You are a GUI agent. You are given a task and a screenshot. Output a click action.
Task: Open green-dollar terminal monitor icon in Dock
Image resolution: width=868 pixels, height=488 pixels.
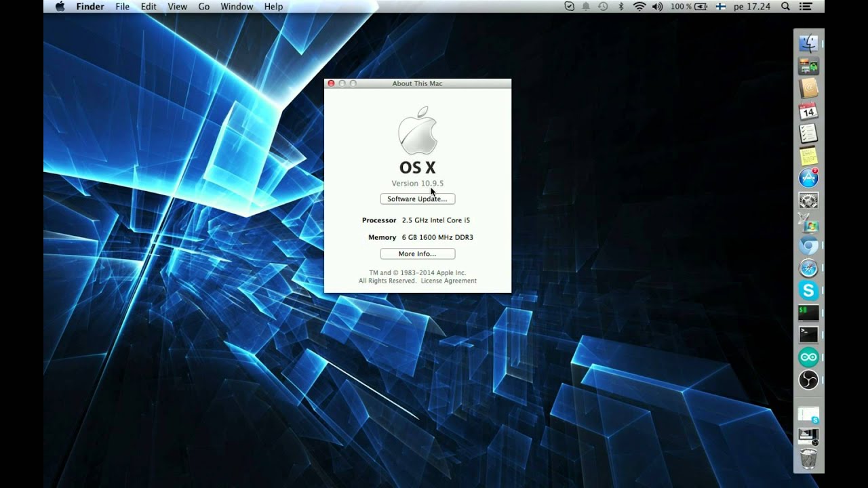tap(808, 312)
